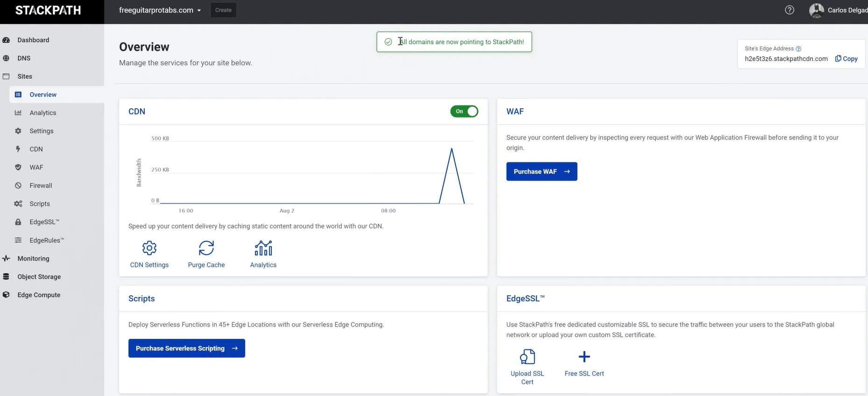The width and height of the screenshot is (868, 396).
Task: Go to Firewall in the sidebar
Action: 41,186
